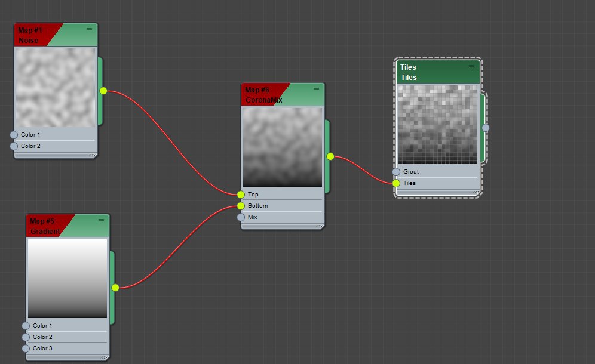Select the Color 1 slot label on Noise node
The height and width of the screenshot is (364, 595).
(x=30, y=135)
